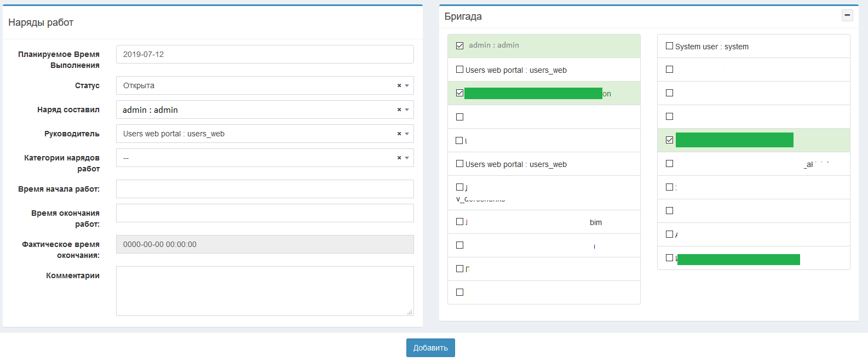The width and height of the screenshot is (868, 362).
Task: Uncheck the admin : admin checkbox
Action: (460, 46)
